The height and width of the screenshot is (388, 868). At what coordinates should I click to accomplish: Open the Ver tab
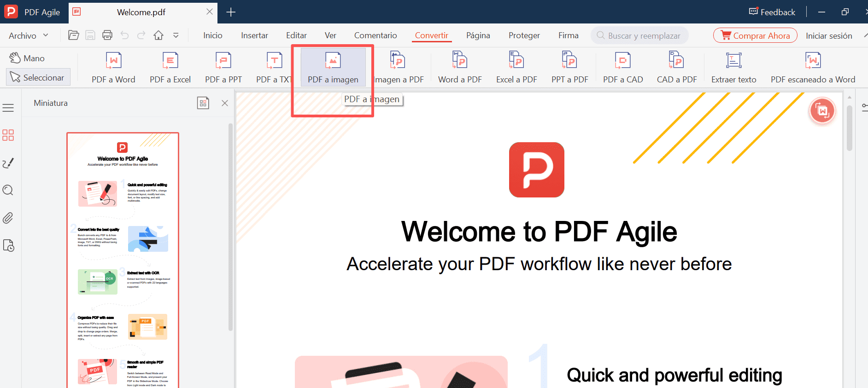point(330,35)
